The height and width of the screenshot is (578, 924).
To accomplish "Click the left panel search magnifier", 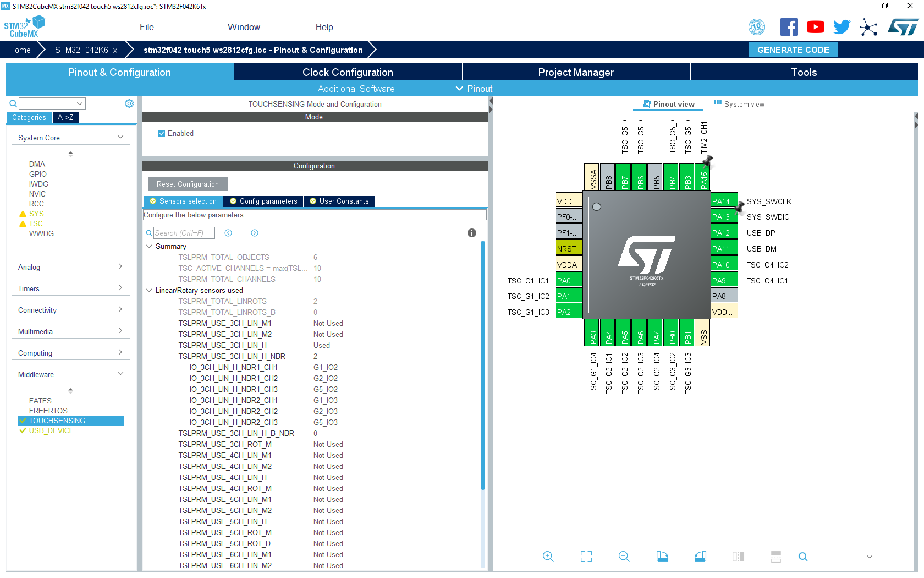I will [x=13, y=103].
